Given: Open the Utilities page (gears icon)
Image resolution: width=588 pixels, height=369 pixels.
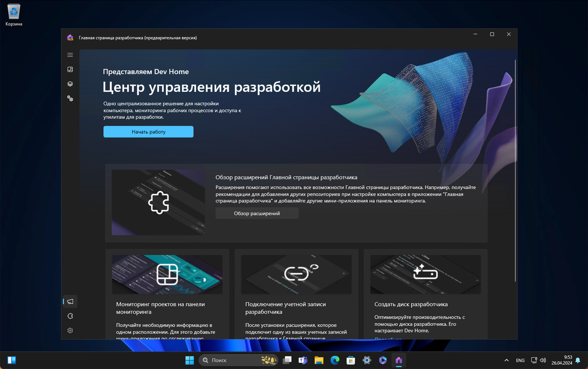Looking at the screenshot, I should pyautogui.click(x=70, y=98).
